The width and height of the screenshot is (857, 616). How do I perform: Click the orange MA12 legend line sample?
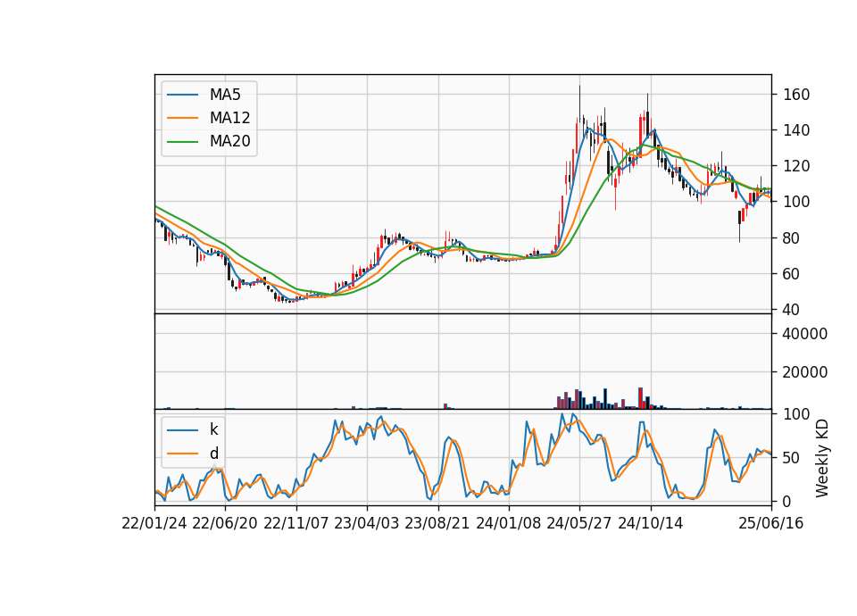pos(182,119)
